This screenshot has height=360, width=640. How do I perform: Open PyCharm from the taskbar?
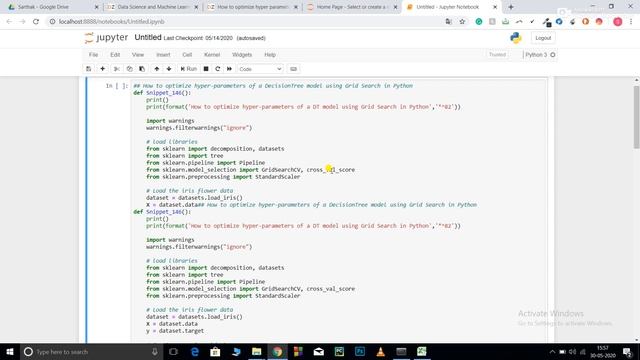[339, 351]
